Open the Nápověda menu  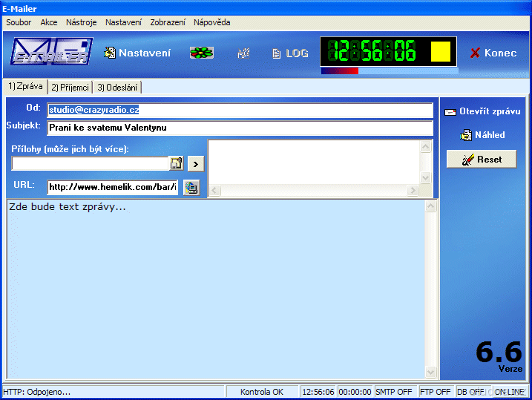click(212, 22)
